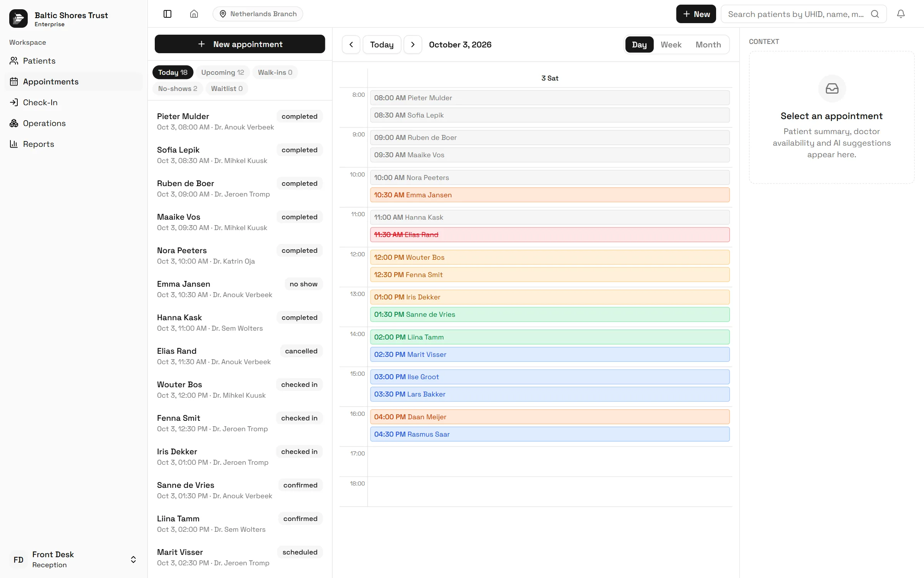The width and height of the screenshot is (924, 578).
Task: Go to the next day arrow
Action: pyautogui.click(x=413, y=45)
